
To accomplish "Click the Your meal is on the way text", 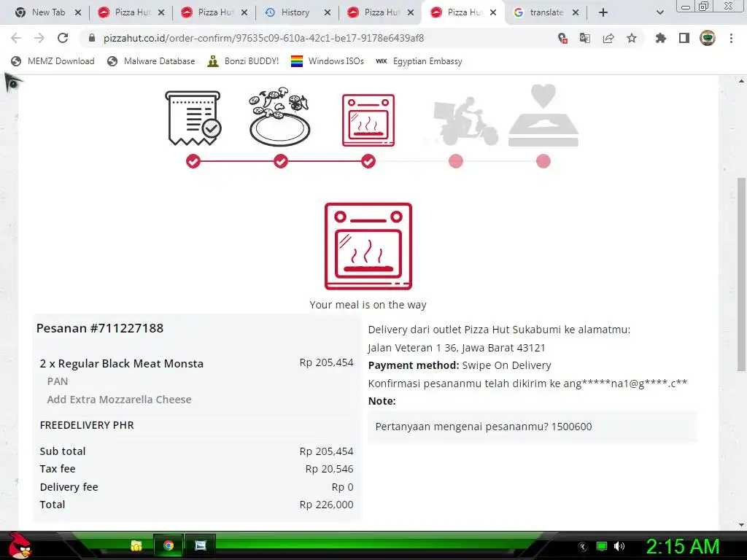I will (x=368, y=305).
